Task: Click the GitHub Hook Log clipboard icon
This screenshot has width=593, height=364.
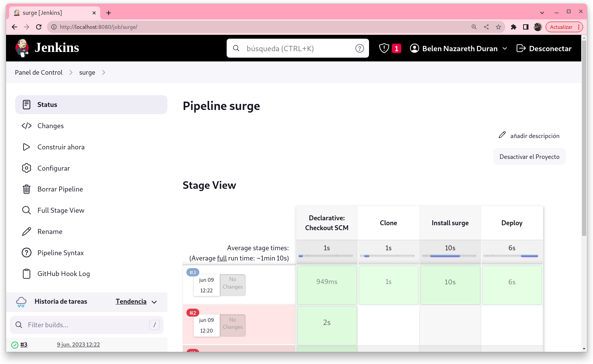Action: [x=27, y=274]
